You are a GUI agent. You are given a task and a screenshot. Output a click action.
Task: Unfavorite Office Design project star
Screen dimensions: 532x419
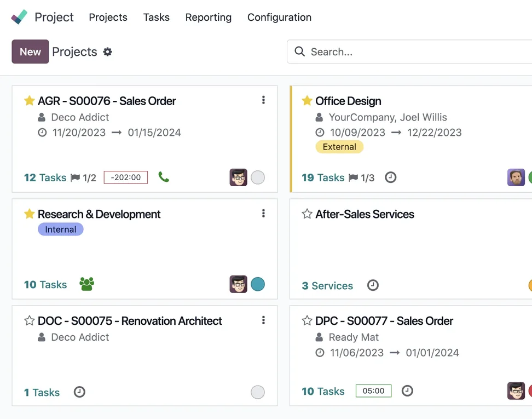(x=307, y=101)
